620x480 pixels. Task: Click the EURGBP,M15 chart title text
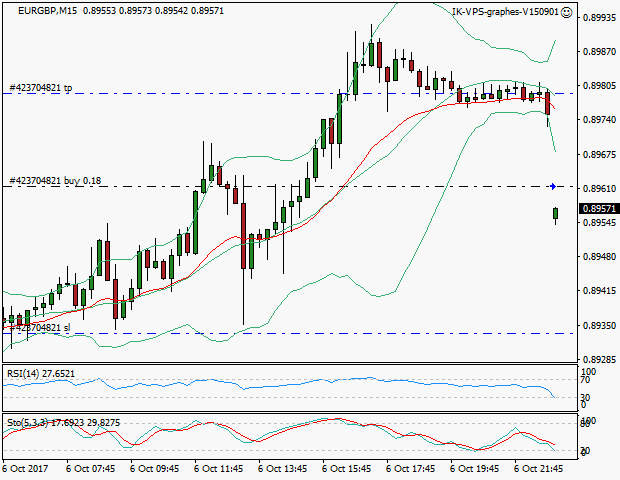tap(47, 11)
